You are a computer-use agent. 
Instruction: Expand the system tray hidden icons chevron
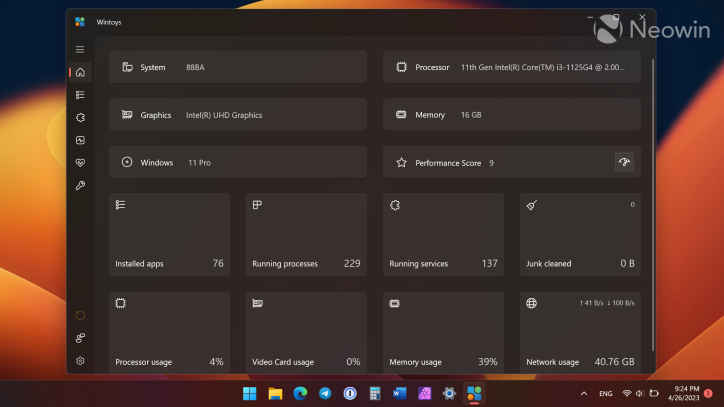tap(583, 394)
